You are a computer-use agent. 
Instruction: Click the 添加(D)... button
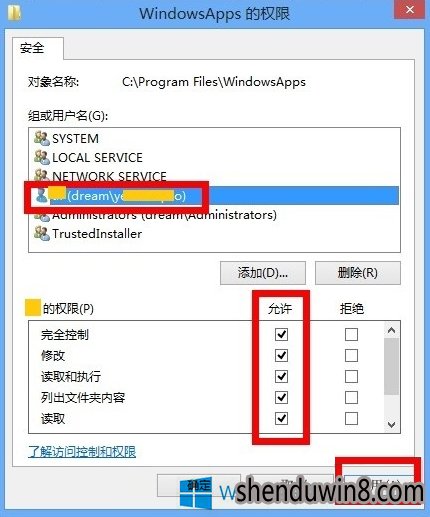tap(263, 273)
